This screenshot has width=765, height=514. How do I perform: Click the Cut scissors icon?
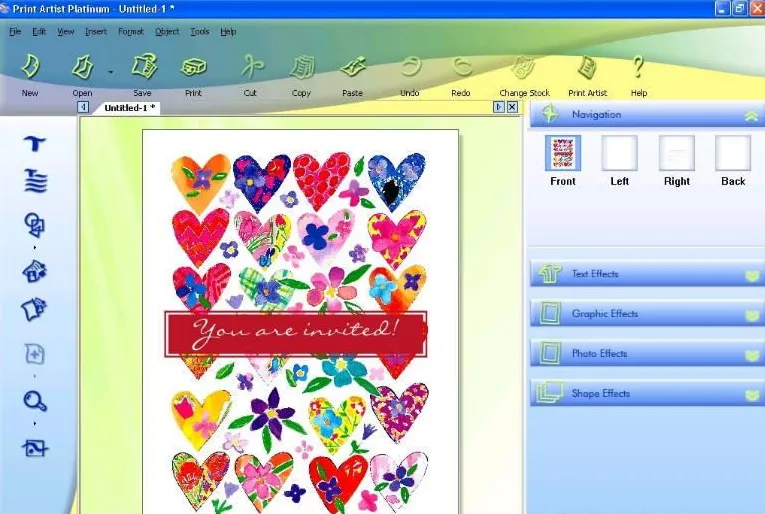252,67
